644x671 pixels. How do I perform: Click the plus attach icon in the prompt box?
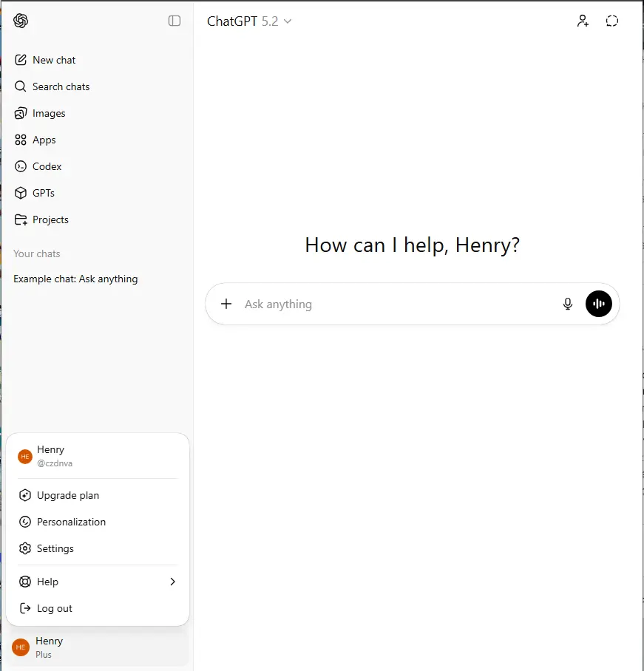(x=226, y=304)
